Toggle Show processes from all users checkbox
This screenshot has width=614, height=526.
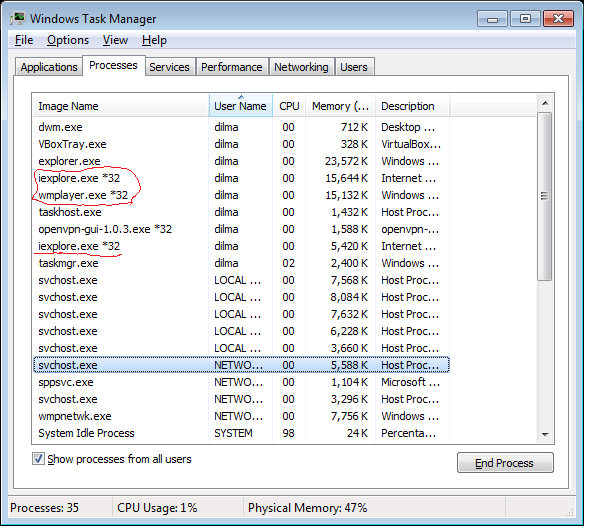pyautogui.click(x=39, y=459)
